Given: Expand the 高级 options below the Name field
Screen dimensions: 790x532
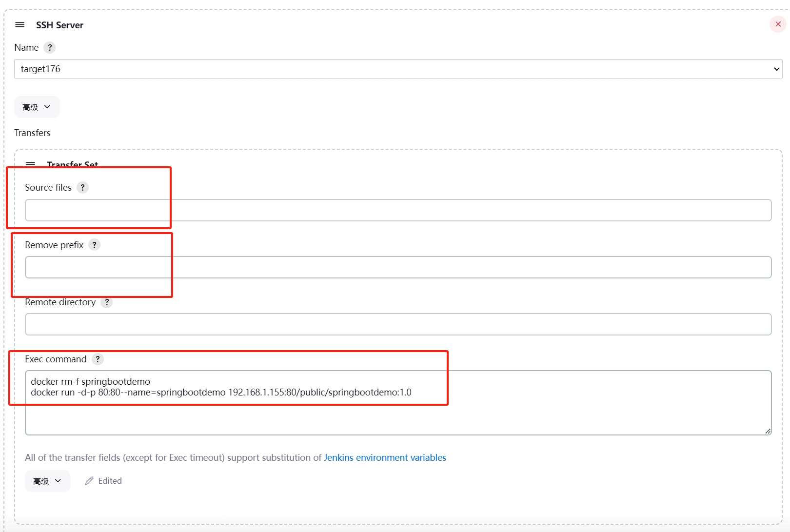Looking at the screenshot, I should pos(37,107).
